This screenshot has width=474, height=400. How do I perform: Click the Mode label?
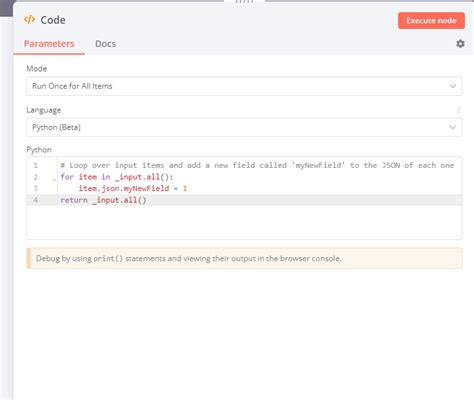coord(37,69)
